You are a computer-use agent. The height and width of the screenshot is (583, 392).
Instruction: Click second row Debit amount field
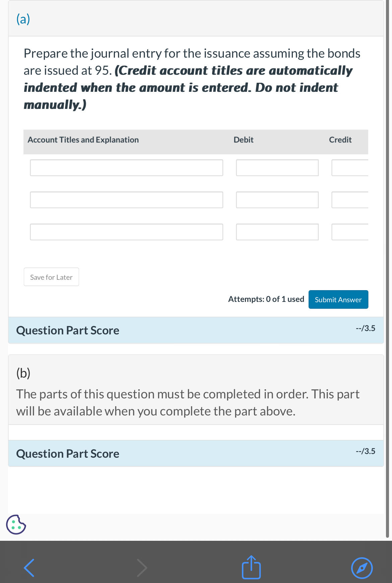point(277,200)
